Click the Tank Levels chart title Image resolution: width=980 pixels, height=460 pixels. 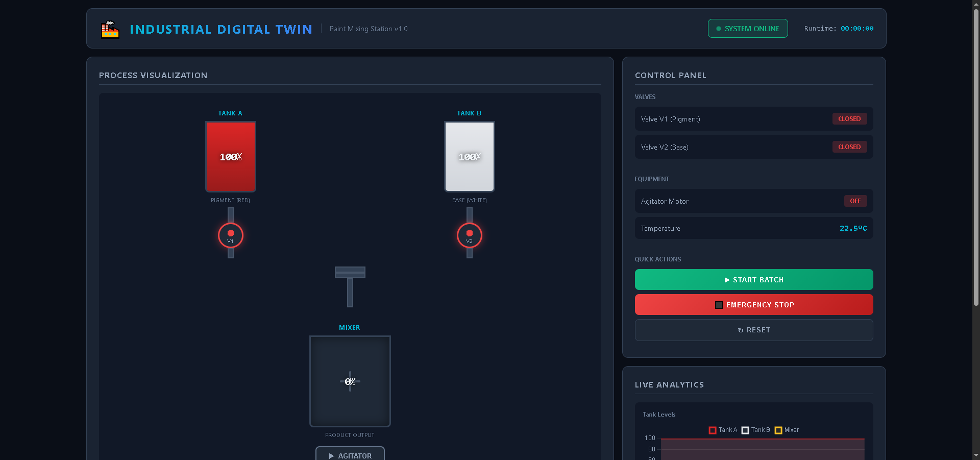point(659,415)
